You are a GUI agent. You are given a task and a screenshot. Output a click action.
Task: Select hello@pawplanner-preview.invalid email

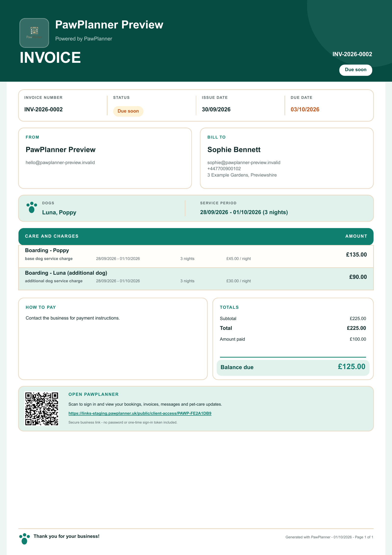point(60,163)
